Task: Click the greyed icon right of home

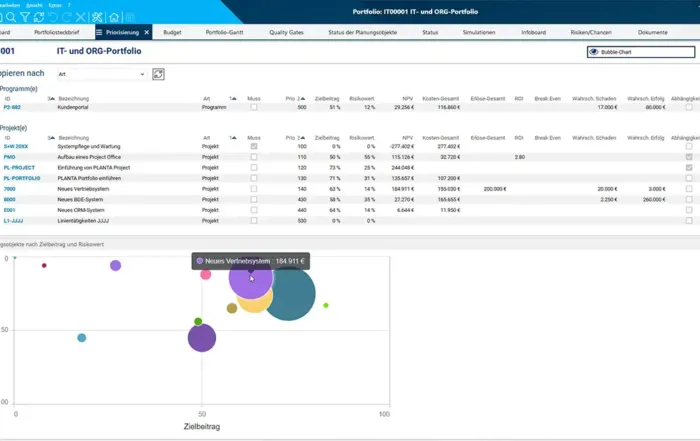Action: coord(130,17)
